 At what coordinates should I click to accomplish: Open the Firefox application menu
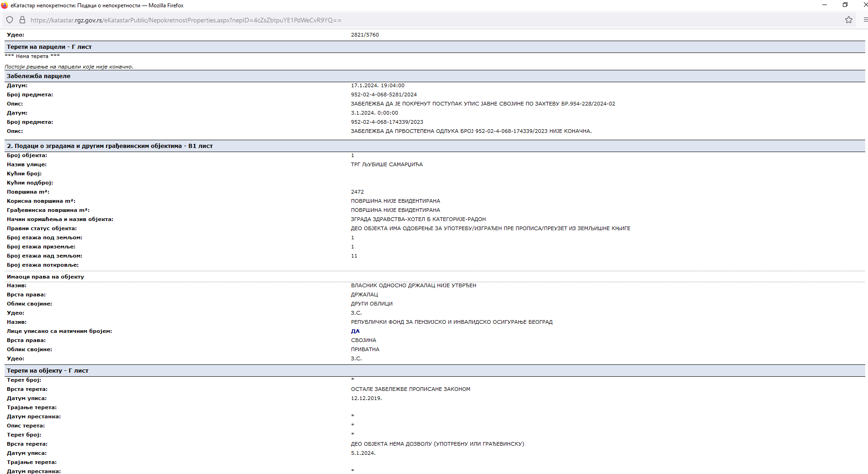pyautogui.click(x=865, y=20)
